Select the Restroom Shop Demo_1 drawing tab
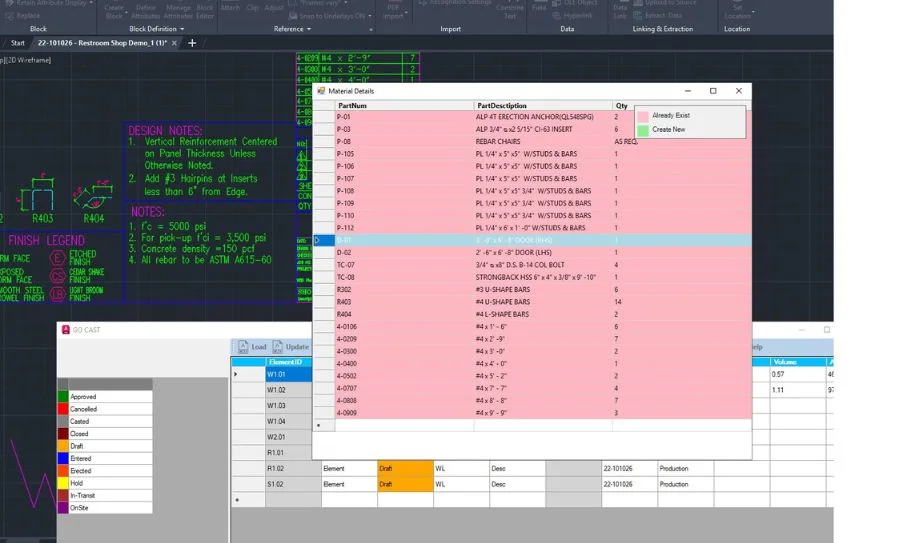 104,43
